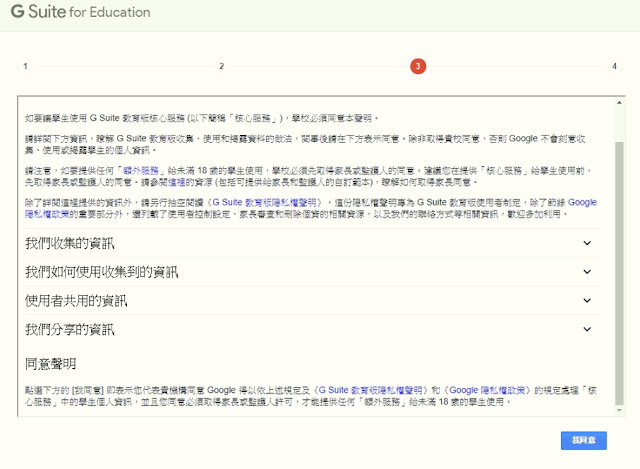The width and height of the screenshot is (640, 469).
Task: Click the 我們收集的資訊 heading text
Action: pyautogui.click(x=70, y=243)
